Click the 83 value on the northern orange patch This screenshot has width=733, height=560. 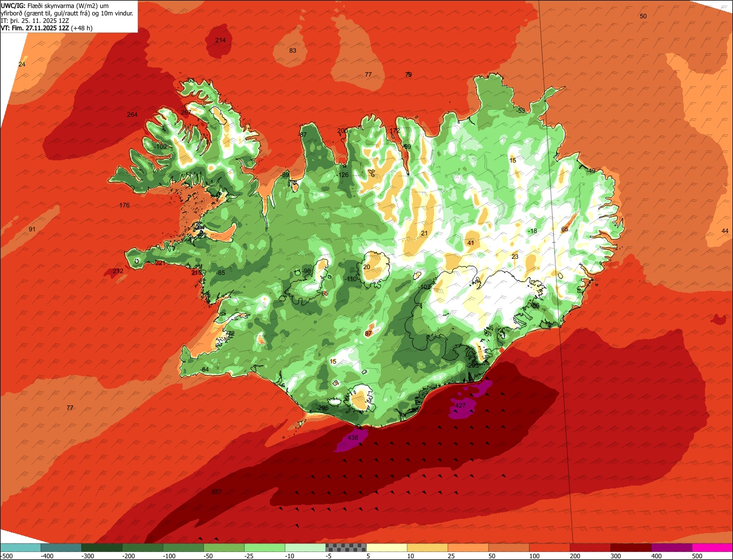click(x=293, y=50)
